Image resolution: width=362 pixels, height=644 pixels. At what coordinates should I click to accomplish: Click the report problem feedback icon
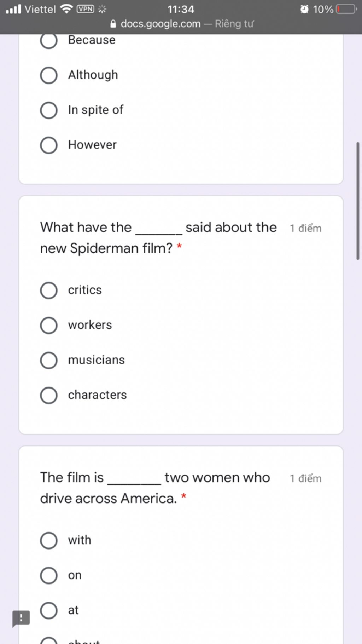[21, 619]
